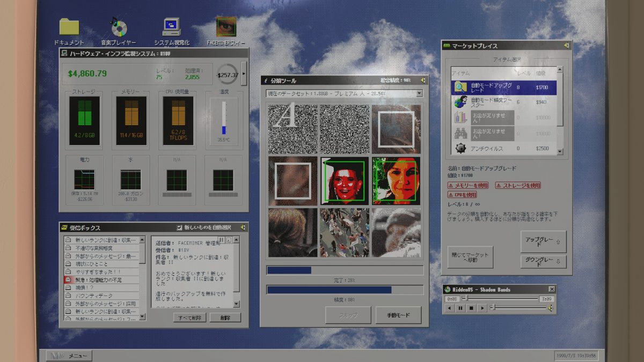Screen dimensions: 644x362
Task: Open the メニュー start button
Action: (x=69, y=356)
